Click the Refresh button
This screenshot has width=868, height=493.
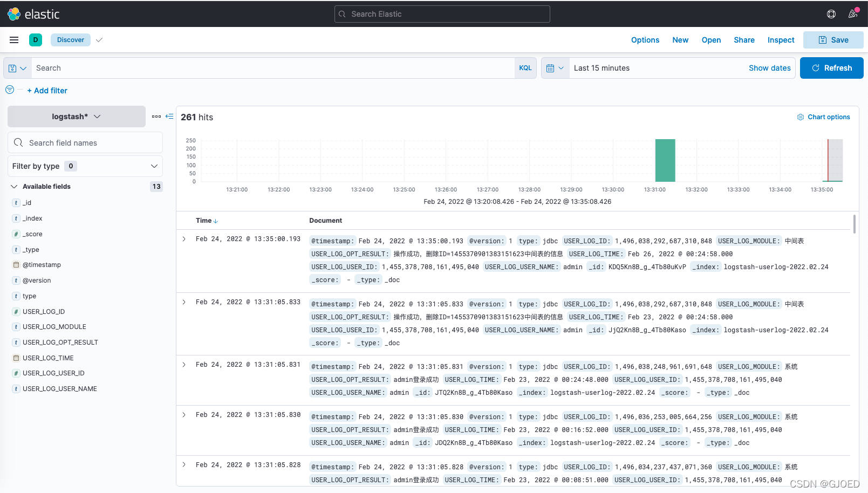coord(831,68)
